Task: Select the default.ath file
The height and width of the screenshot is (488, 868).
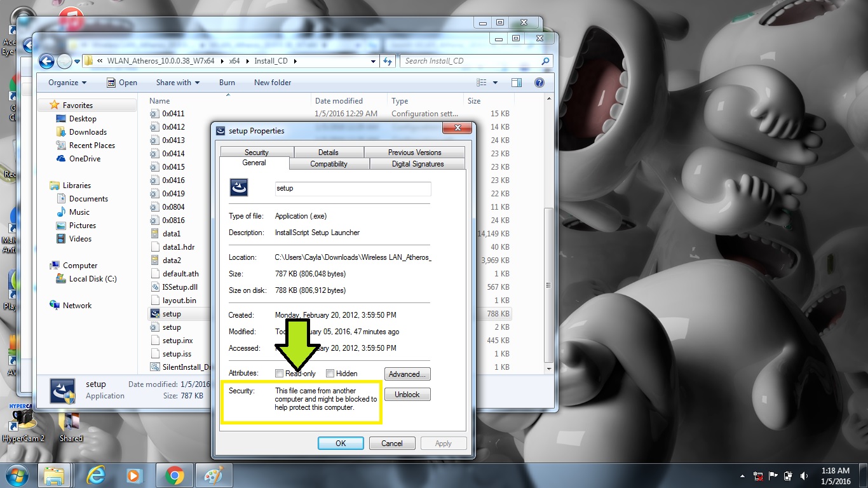Action: click(180, 274)
